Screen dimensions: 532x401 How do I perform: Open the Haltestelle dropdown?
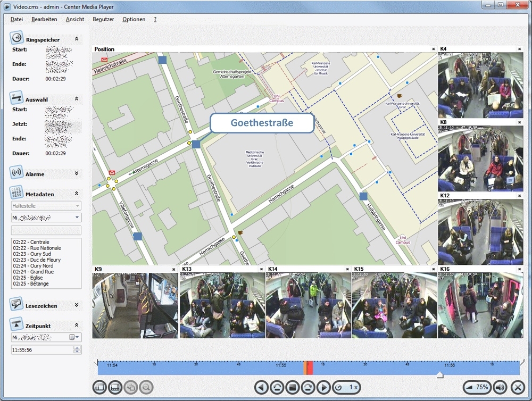coord(46,206)
